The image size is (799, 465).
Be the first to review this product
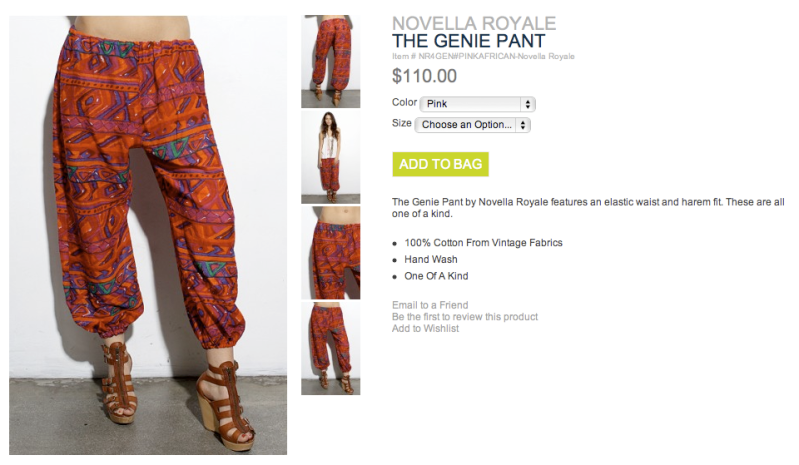[x=465, y=317]
